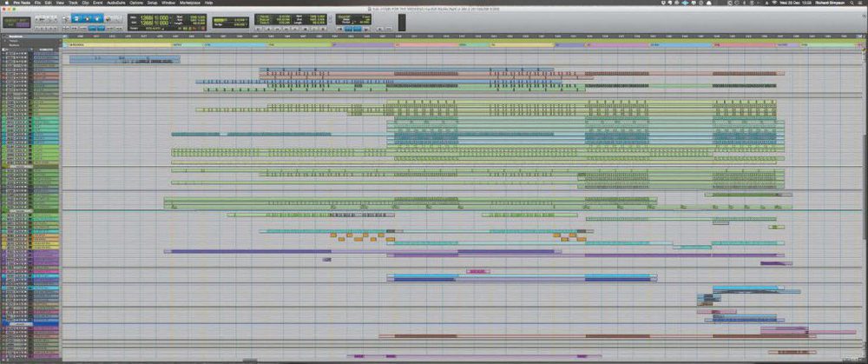Enable Shuffle edit mode

pyautogui.click(x=10, y=21)
